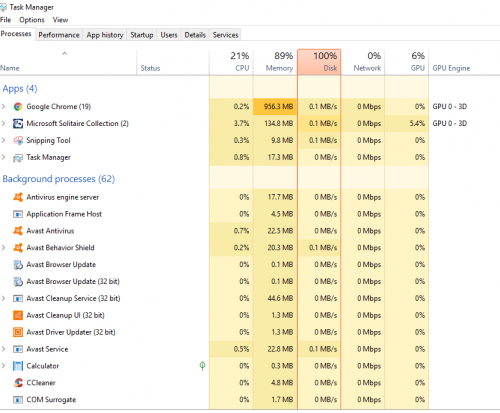This screenshot has height=413, width=500.
Task: Select the Avast Antivirus process name
Action: pos(50,231)
